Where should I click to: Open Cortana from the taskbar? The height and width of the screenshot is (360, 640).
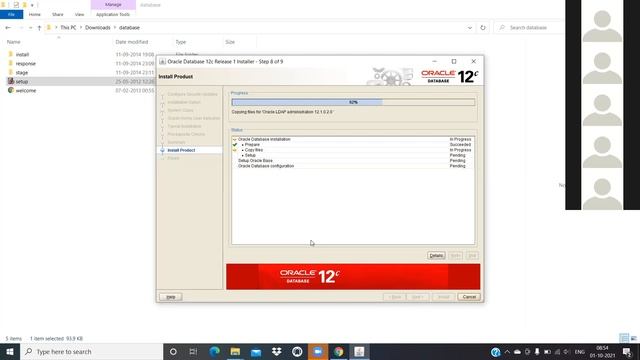coord(173,351)
